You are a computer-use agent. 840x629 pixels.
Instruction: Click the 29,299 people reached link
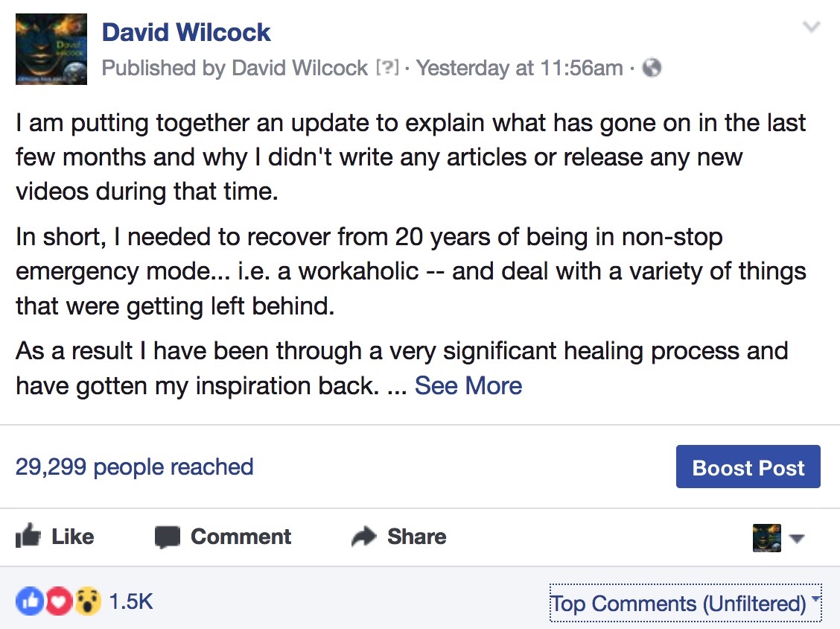134,467
